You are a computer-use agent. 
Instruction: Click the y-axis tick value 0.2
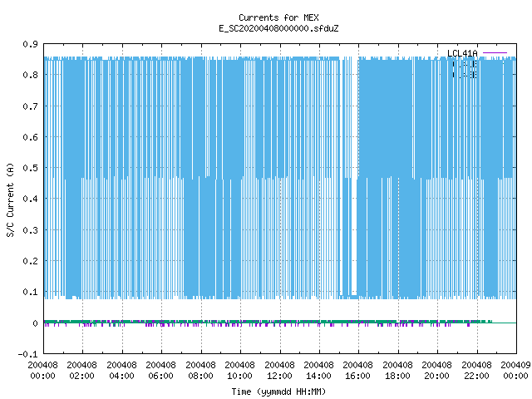(30, 261)
